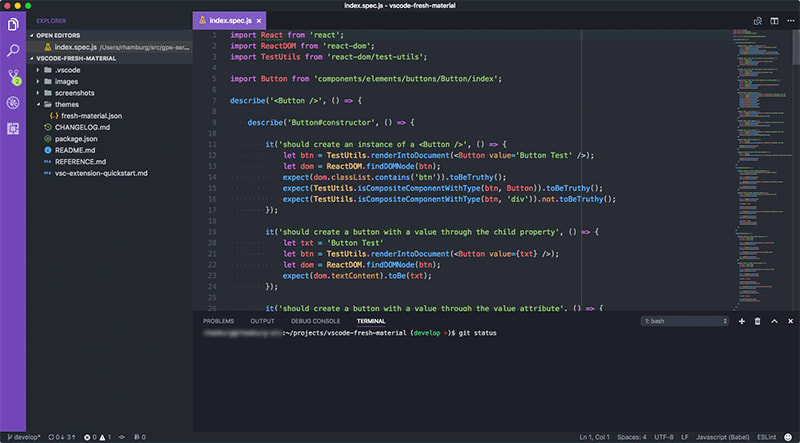
Task: Kill terminal with the trash icon
Action: [758, 321]
